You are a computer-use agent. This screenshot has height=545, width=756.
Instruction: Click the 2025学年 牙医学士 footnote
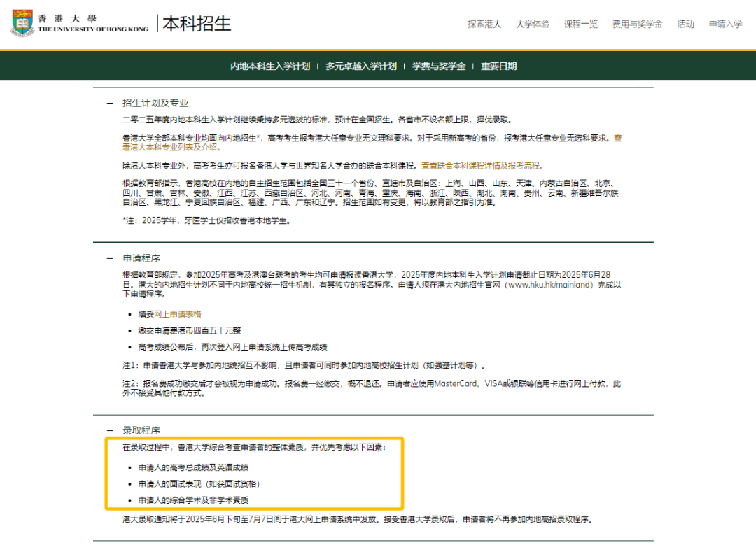tap(206, 220)
